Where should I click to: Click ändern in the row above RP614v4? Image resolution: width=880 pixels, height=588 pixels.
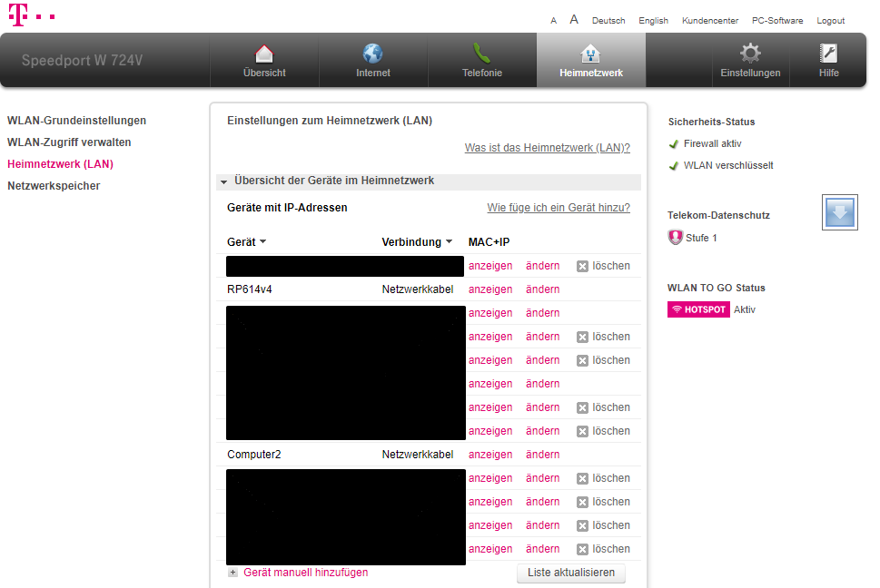(x=543, y=266)
